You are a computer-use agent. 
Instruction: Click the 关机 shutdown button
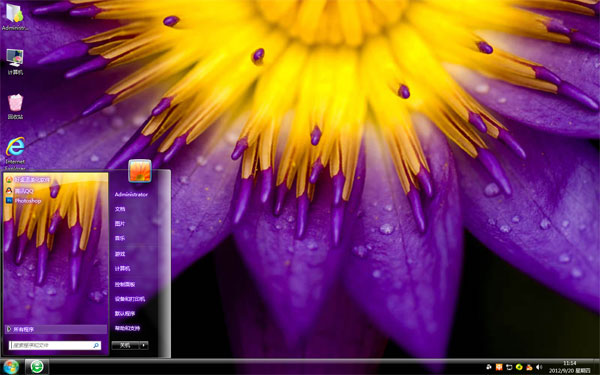click(125, 345)
